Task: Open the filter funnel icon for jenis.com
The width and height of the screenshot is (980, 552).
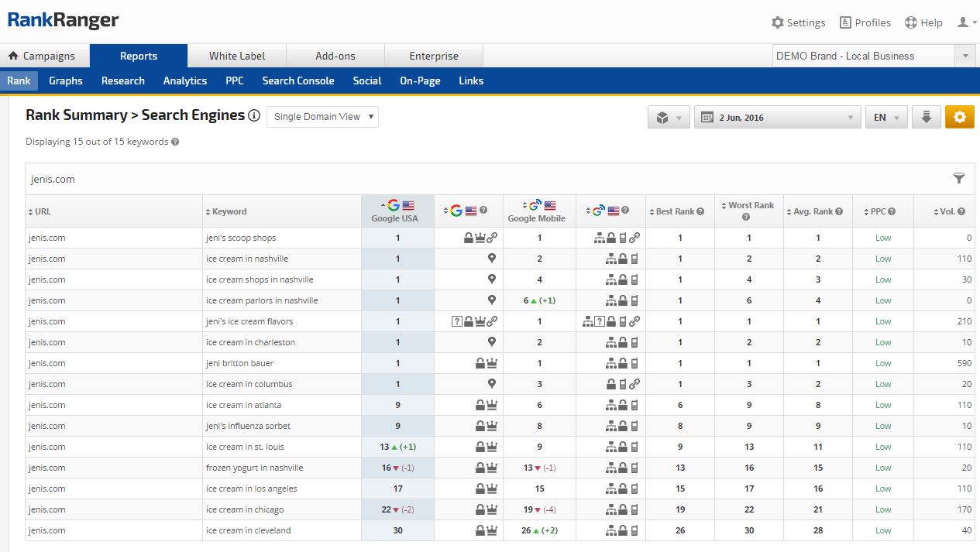Action: coord(959,179)
